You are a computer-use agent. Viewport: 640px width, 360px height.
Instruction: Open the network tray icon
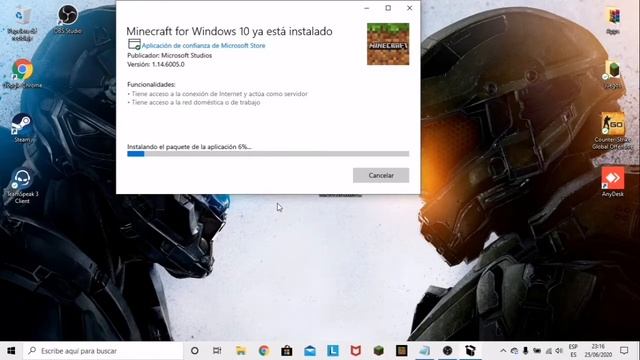pyautogui.click(x=549, y=351)
